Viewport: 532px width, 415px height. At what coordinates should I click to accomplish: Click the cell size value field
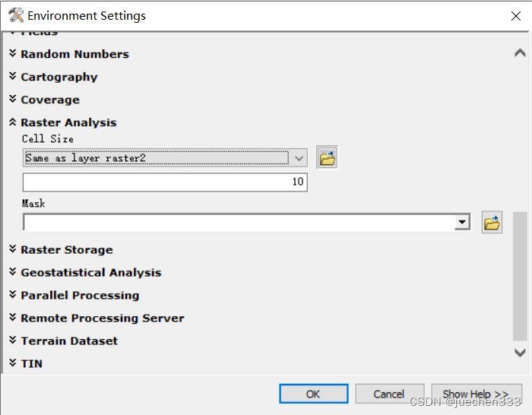tap(165, 182)
